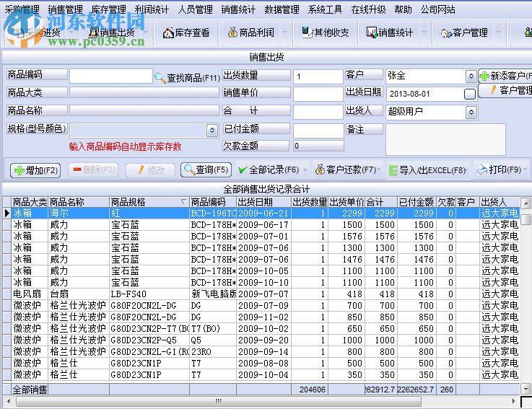The height and width of the screenshot is (409, 532).
Task: Click the 欠款 total cell 260
Action: coord(446,390)
